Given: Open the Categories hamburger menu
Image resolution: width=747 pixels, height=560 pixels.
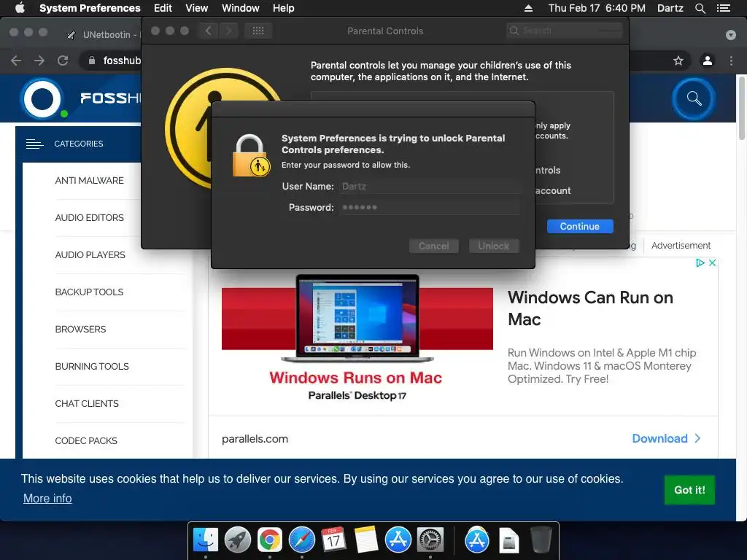Looking at the screenshot, I should pos(35,144).
